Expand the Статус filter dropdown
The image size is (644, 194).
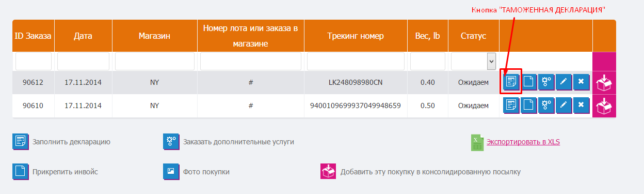click(x=474, y=61)
